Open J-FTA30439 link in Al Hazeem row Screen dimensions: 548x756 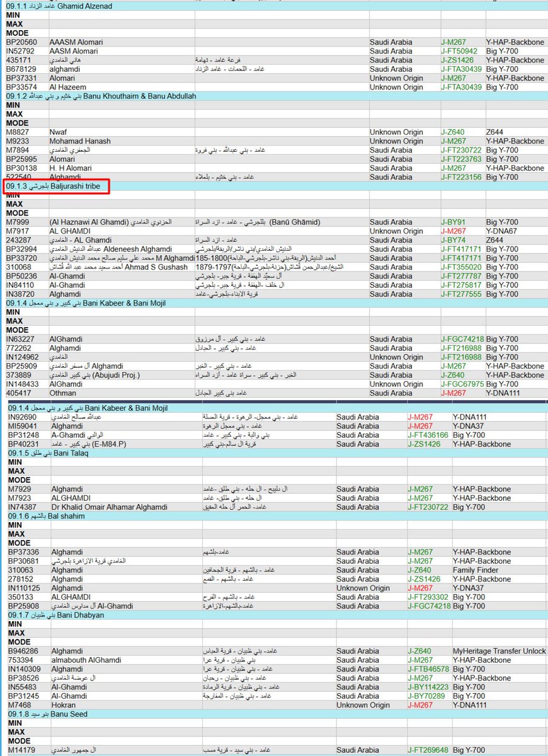(462, 87)
